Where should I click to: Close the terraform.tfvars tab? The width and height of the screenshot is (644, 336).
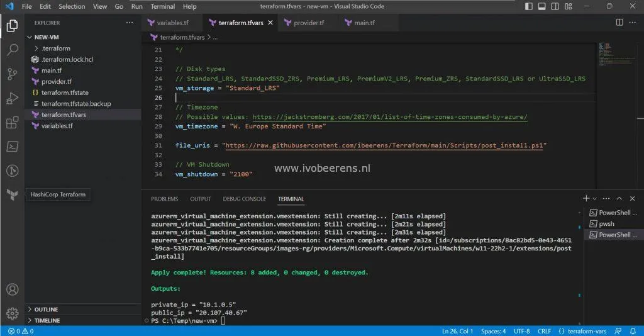270,23
